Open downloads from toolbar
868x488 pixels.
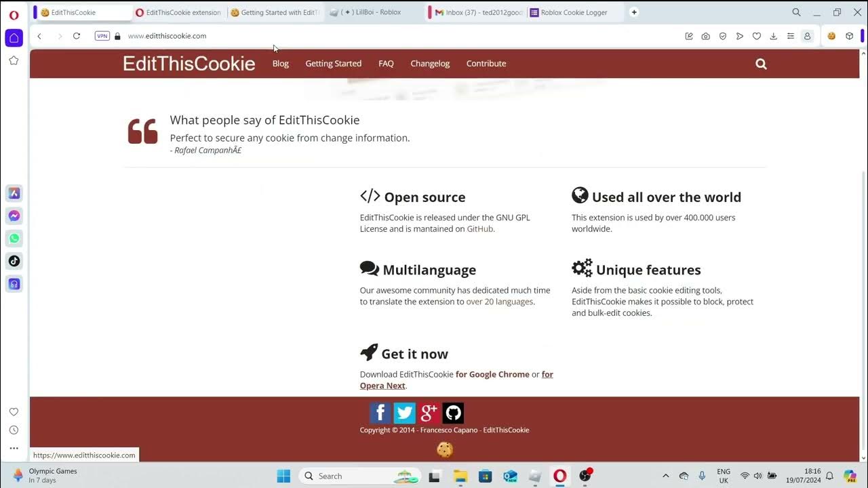click(x=773, y=36)
